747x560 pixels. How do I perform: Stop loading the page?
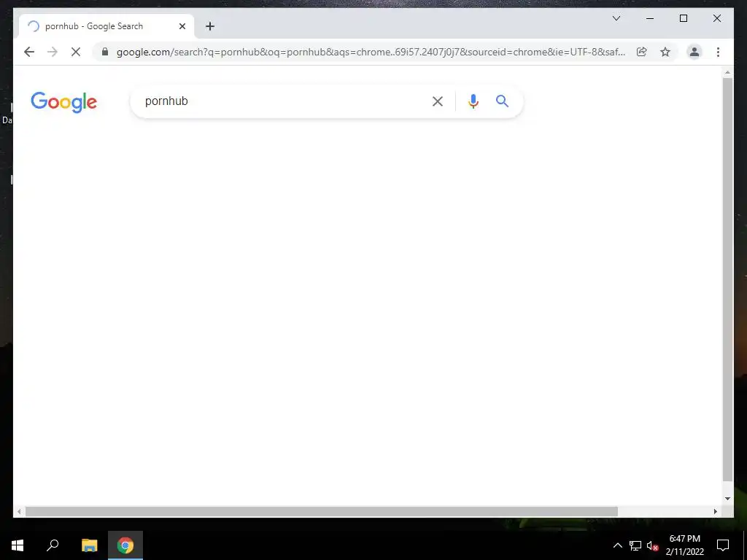[x=76, y=52]
